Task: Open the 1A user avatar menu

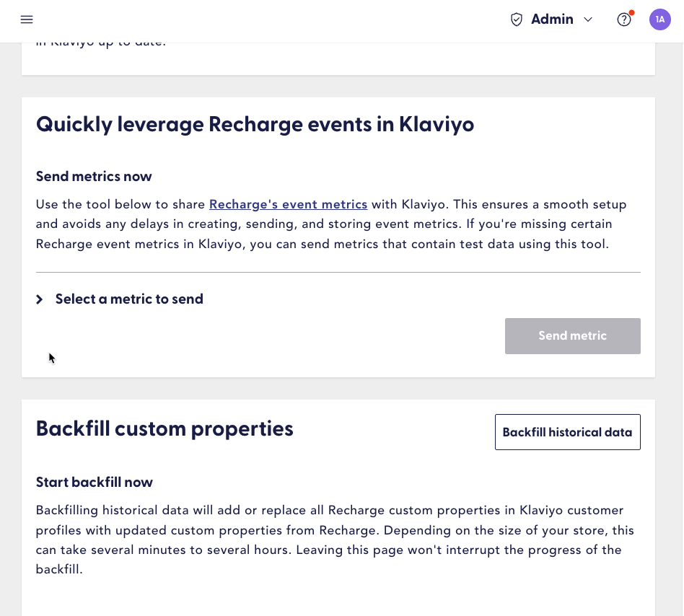Action: pyautogui.click(x=660, y=19)
